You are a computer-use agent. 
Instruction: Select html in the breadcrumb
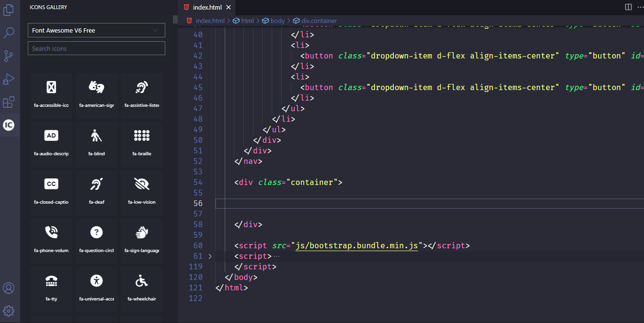pos(247,21)
